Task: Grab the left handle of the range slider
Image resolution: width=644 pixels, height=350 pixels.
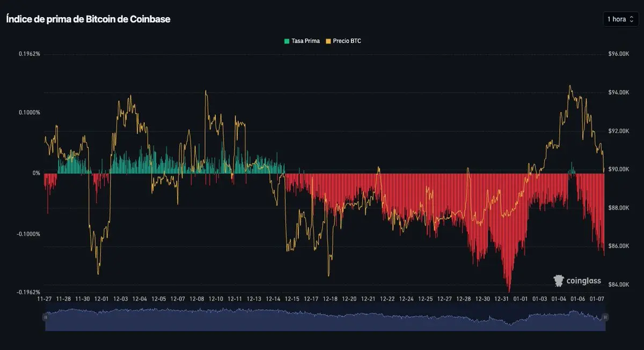Action: click(x=46, y=317)
